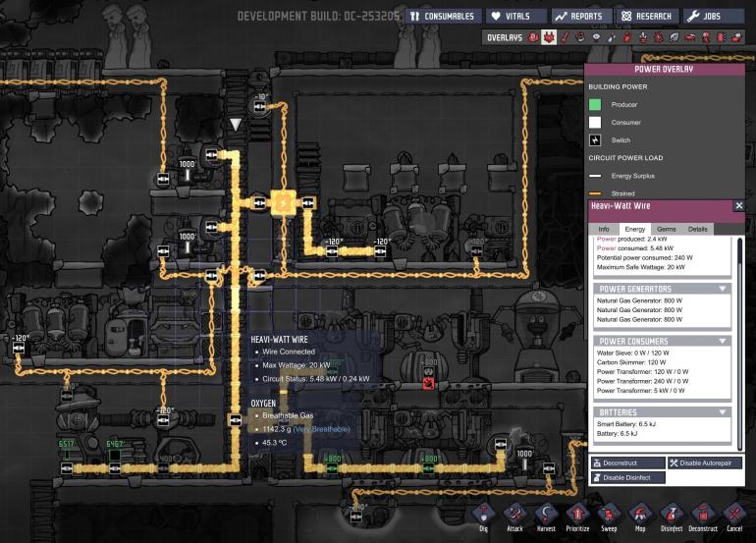Switch to the Germs tab
The width and height of the screenshot is (756, 543).
point(666,229)
